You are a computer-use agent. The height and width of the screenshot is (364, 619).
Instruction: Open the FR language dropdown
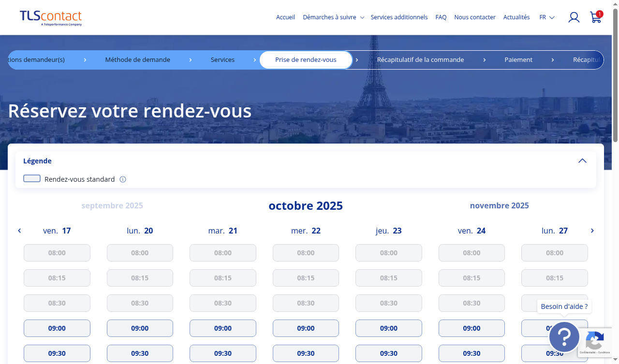[547, 17]
